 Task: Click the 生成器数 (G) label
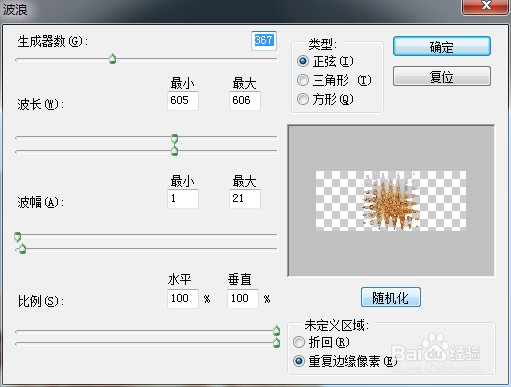[x=53, y=42]
